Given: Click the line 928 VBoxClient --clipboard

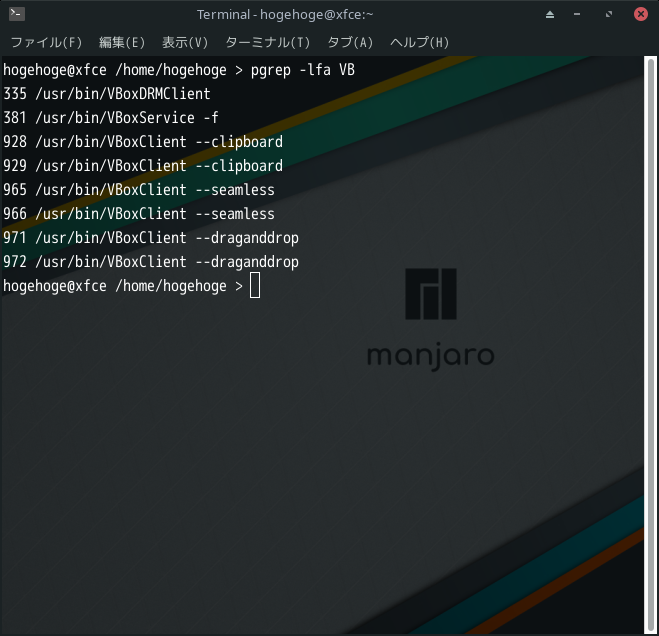Looking at the screenshot, I should click(143, 142).
